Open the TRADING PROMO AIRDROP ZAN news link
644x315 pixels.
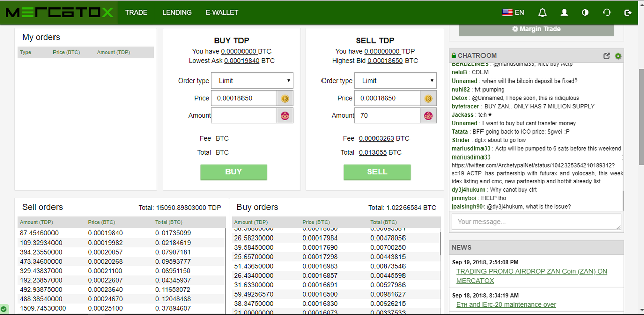click(x=532, y=275)
